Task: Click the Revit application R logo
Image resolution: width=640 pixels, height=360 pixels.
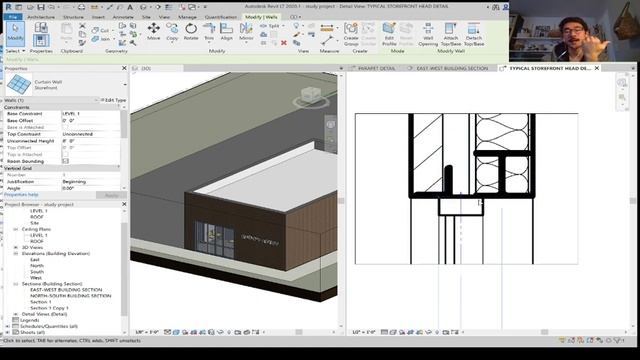Action: click(8, 7)
